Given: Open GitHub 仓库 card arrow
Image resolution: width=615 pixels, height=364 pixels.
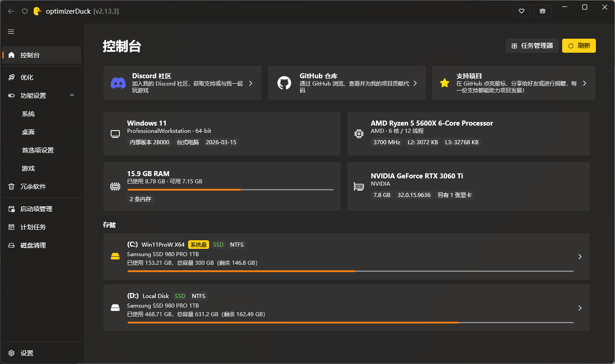Looking at the screenshot, I should pyautogui.click(x=415, y=83).
